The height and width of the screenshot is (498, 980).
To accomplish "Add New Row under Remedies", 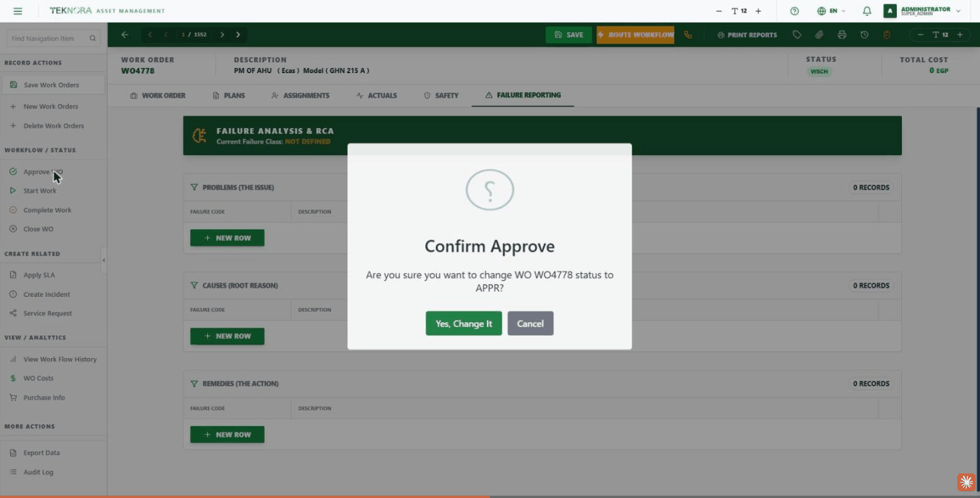I will pyautogui.click(x=227, y=434).
